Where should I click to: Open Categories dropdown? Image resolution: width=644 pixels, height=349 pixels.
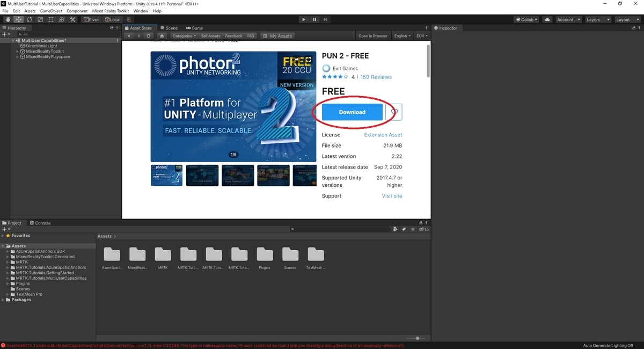[x=184, y=36]
